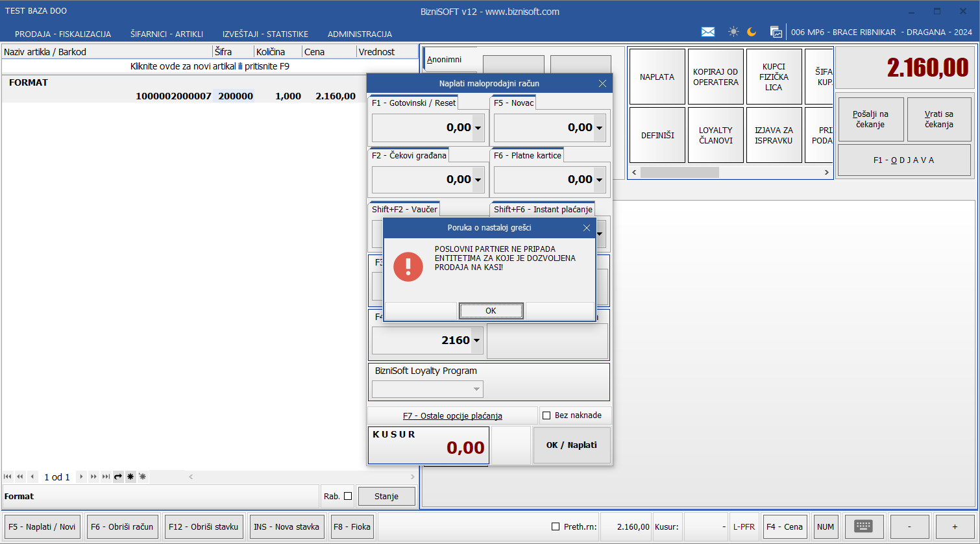980x544 pixels.
Task: Open the F6 Platne kartice amount dropdown
Action: 599,180
